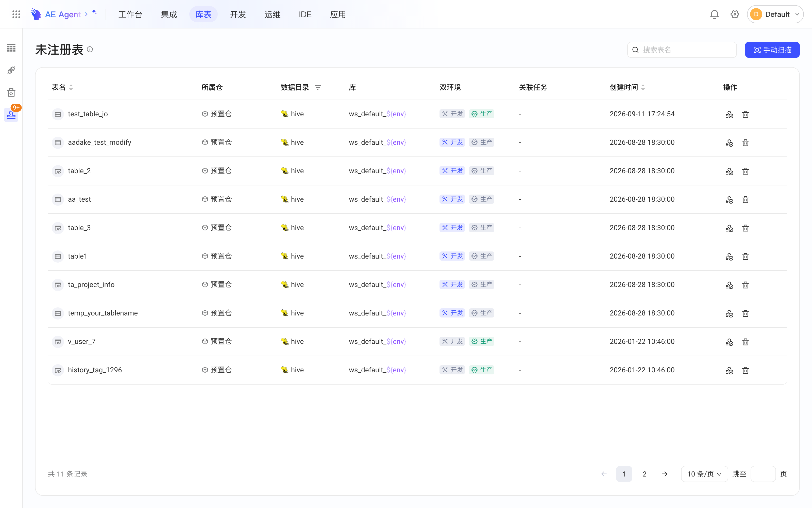Register the history_tag_1296 table
The image size is (812, 508).
(x=730, y=370)
